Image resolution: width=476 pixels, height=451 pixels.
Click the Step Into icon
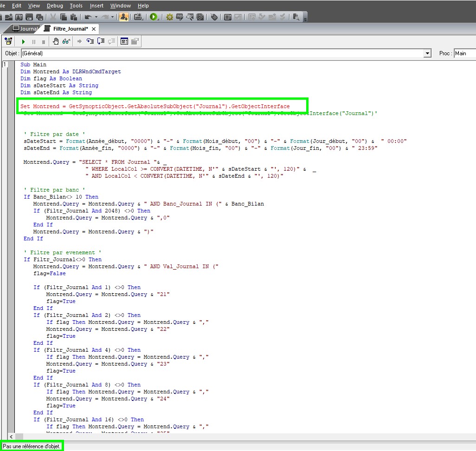90,41
